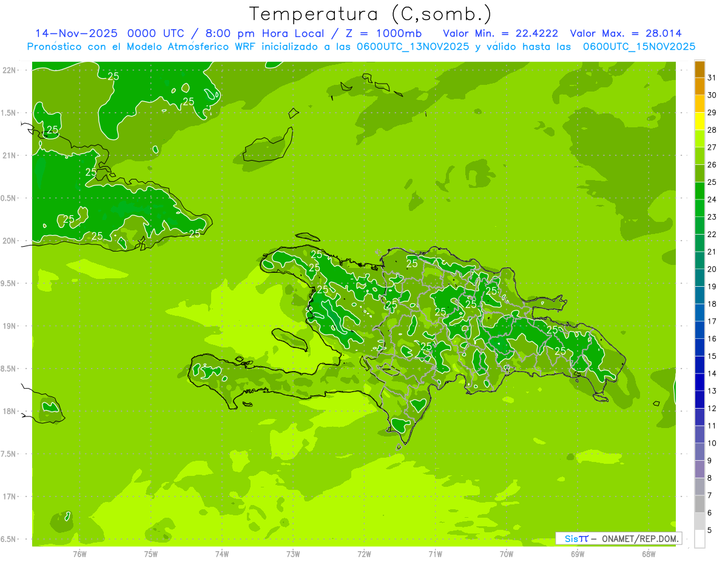Click the 0.5N latitude axis label

point(8,198)
